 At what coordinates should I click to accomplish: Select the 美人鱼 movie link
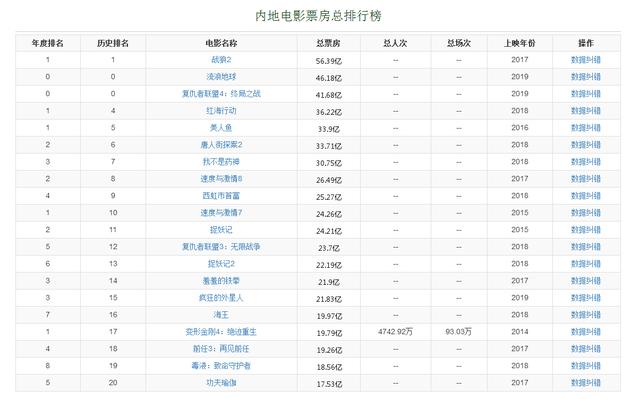click(221, 128)
